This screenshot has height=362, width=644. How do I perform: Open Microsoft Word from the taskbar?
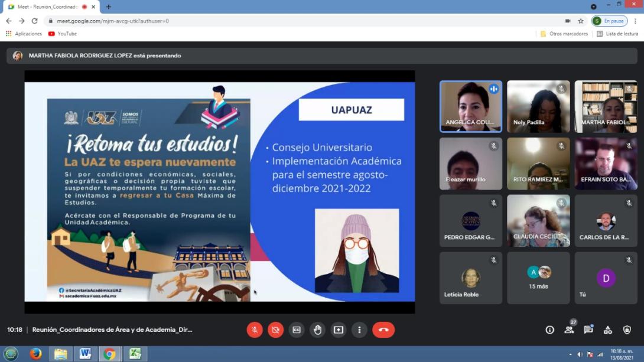[85, 354]
